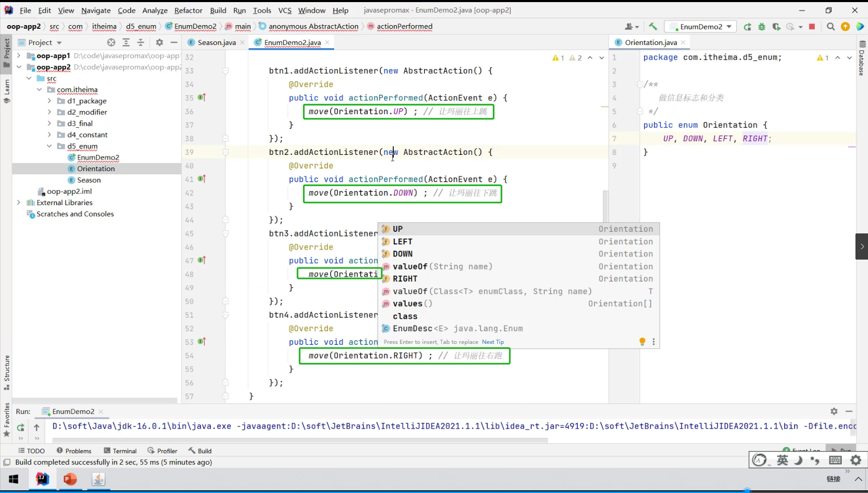Click the Run console horizontal scrollbar

[x=298, y=441]
